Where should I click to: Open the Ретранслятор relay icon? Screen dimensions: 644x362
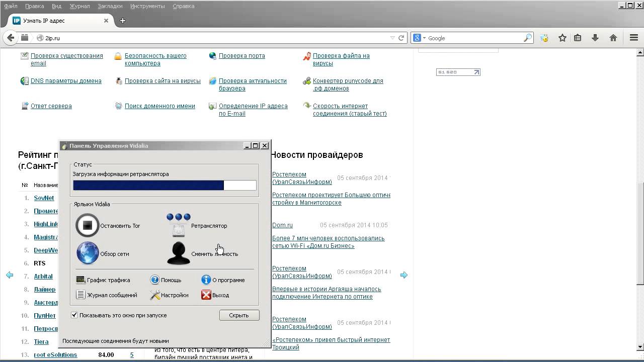point(179,225)
